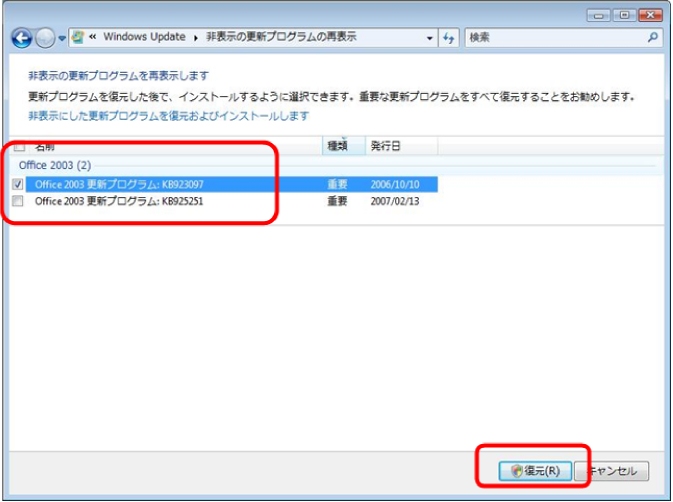This screenshot has height=502, width=673.
Task: Check the KB925251 update checkbox
Action: (x=19, y=202)
